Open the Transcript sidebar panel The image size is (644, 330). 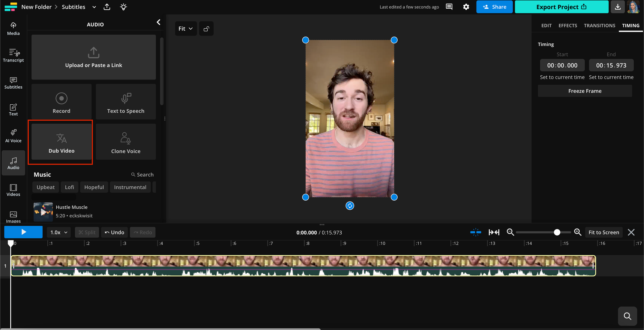(13, 55)
